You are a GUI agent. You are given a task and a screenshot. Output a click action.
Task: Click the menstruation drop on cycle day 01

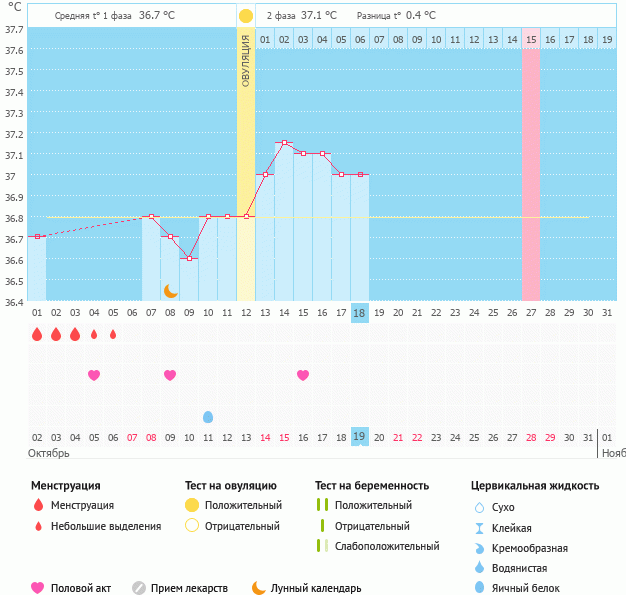37,334
